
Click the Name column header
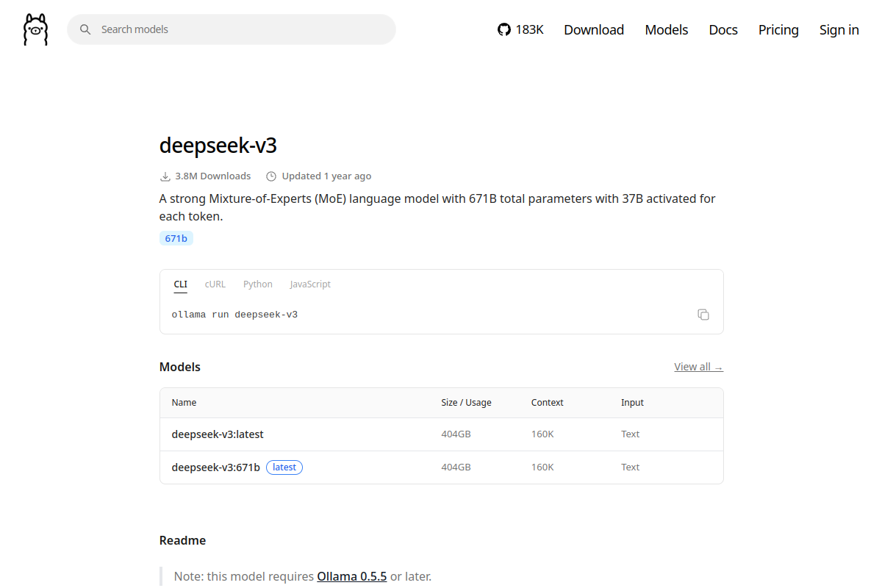[184, 403]
